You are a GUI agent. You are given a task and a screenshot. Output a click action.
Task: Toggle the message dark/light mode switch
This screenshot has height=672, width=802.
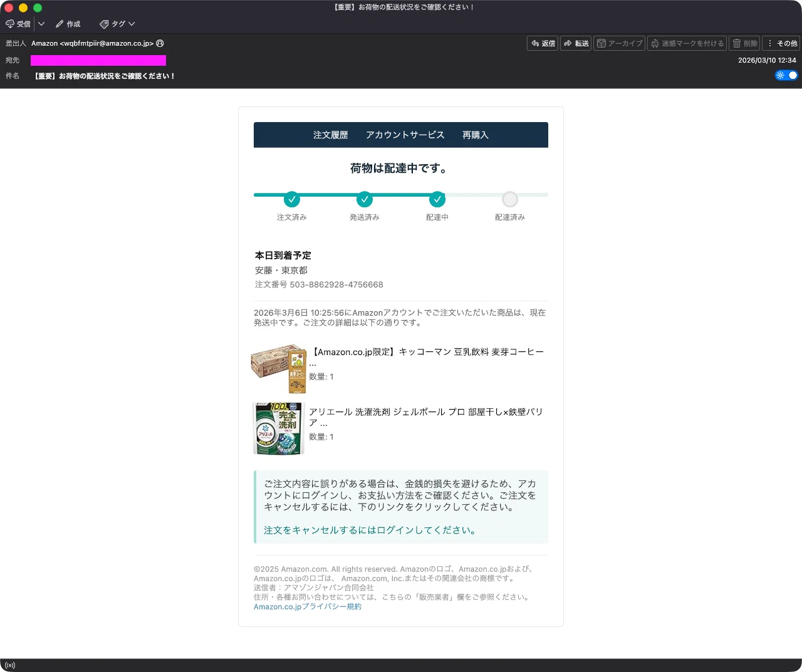click(x=786, y=75)
